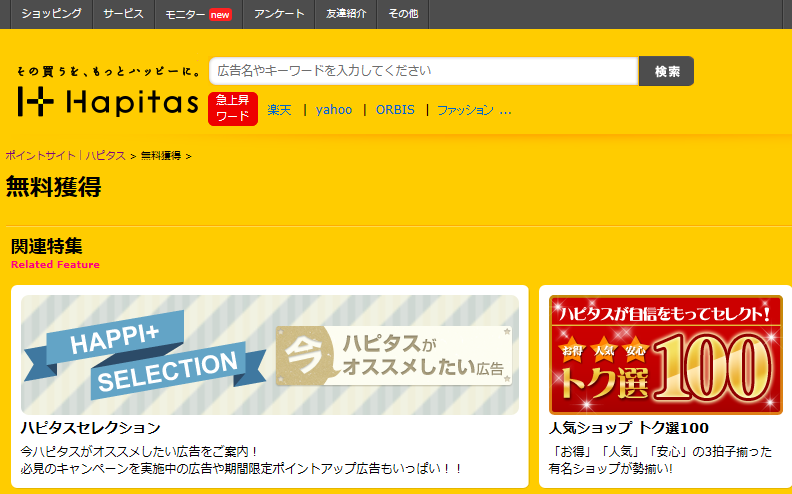This screenshot has width=792, height=494.
Task: Open the ショッピング menu
Action: point(51,14)
